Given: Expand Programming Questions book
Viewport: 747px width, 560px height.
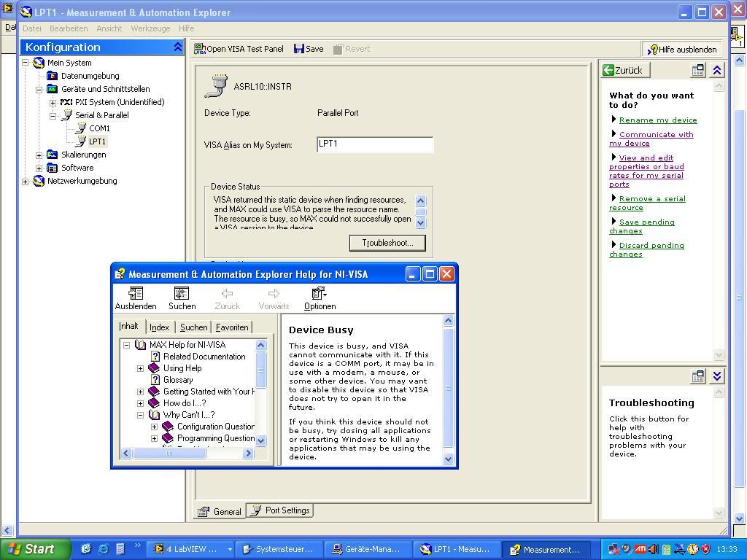Looking at the screenshot, I should point(155,438).
